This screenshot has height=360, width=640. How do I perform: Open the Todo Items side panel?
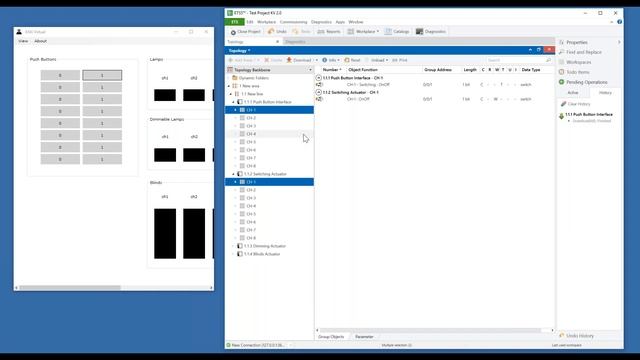pos(574,72)
